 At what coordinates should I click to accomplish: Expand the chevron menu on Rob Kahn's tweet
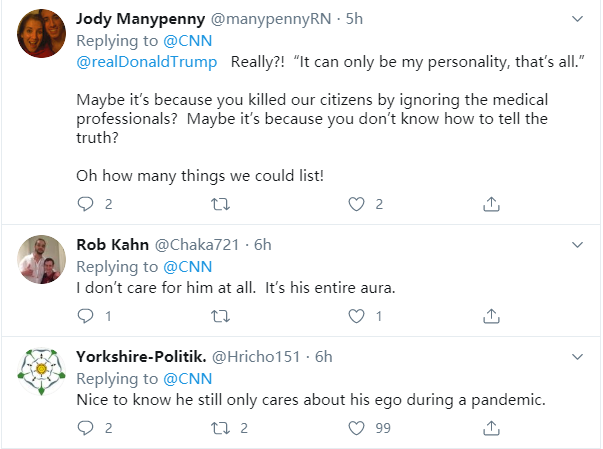tap(577, 244)
